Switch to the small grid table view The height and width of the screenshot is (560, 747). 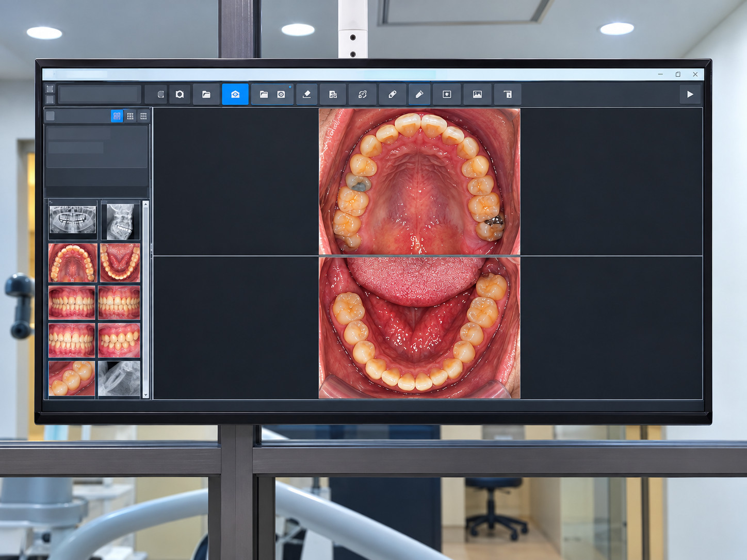(x=131, y=116)
